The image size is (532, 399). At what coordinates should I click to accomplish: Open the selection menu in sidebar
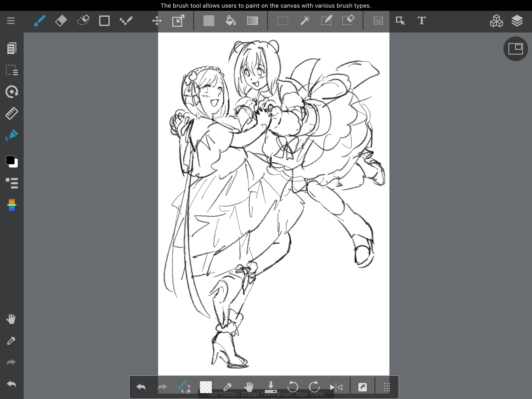click(12, 70)
